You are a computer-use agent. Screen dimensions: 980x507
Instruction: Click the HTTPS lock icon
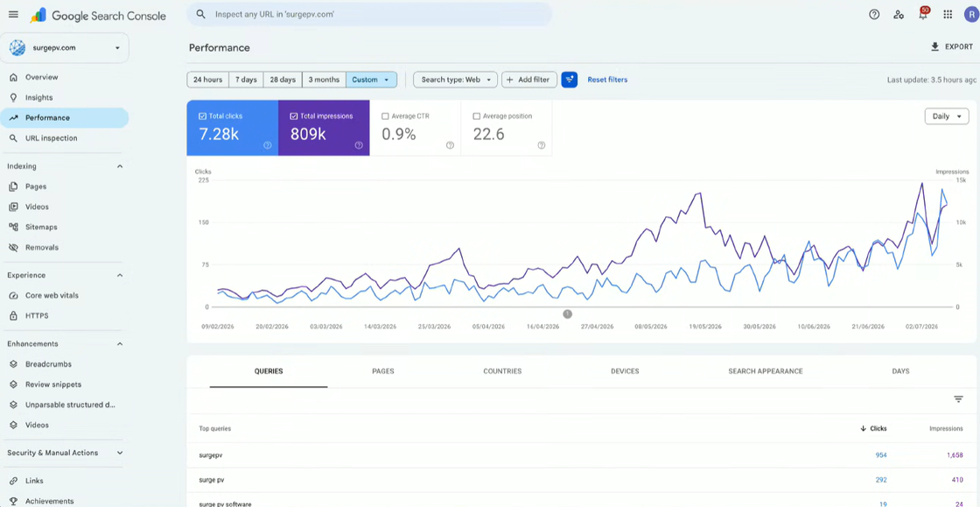(13, 316)
